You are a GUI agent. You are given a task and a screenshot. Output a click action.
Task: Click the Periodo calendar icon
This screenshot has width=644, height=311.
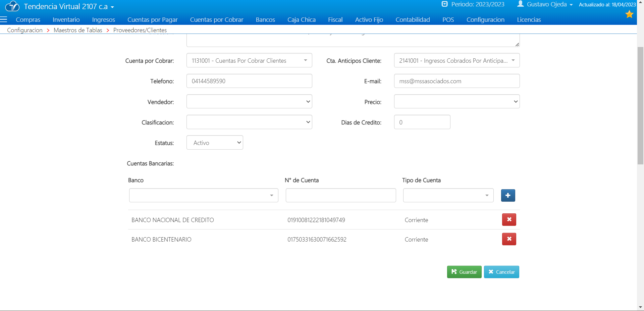444,4
